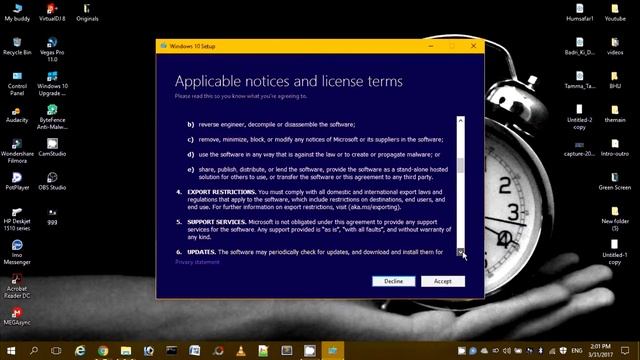Click the license text scroll-up arrow
This screenshot has width=640, height=360.
(460, 120)
